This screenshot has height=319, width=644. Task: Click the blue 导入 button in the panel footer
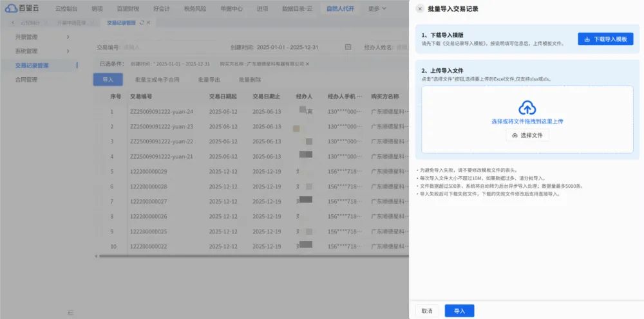pos(459,311)
